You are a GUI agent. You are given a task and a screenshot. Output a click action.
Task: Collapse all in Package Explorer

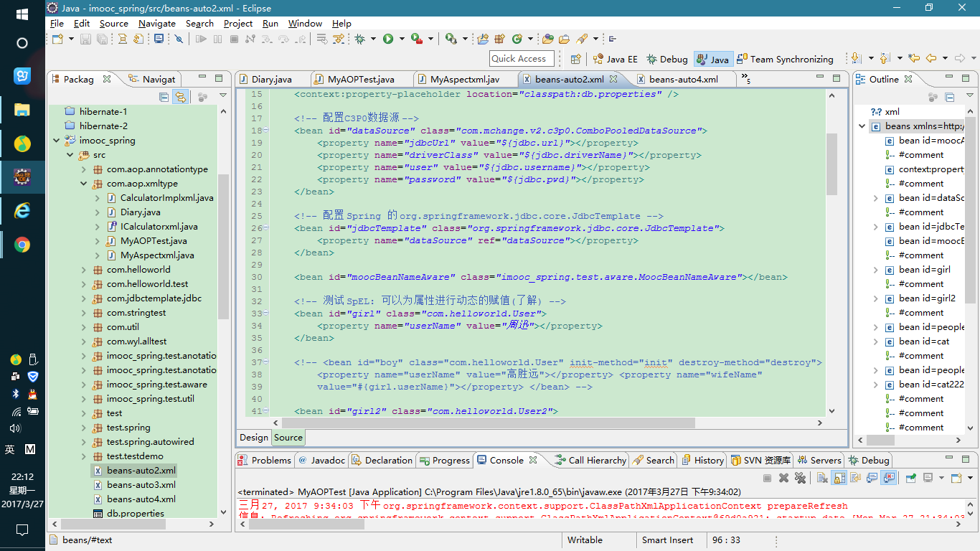coord(164,97)
